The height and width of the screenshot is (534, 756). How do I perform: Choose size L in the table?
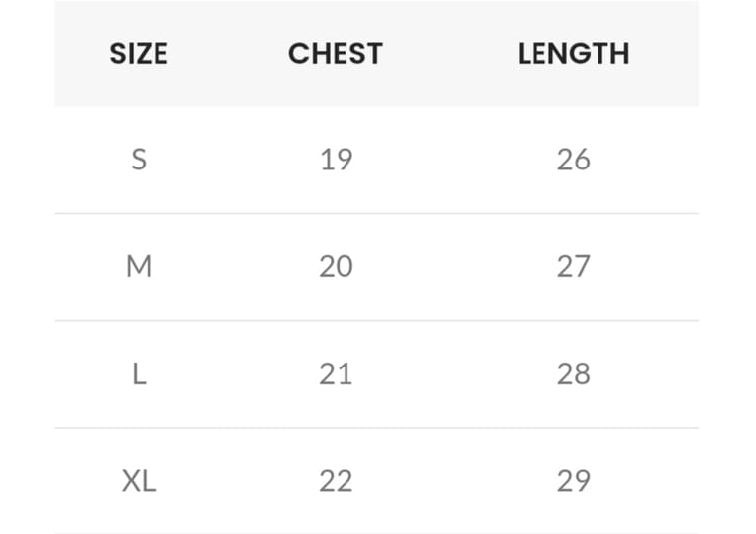coord(139,373)
